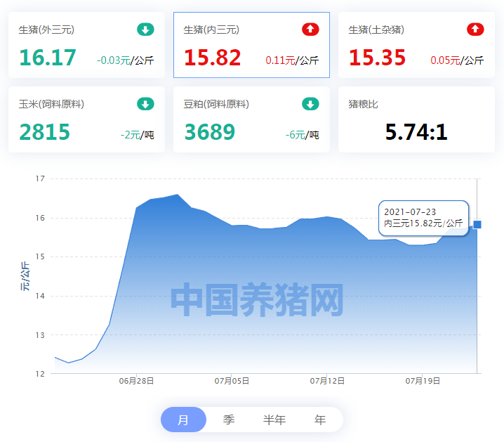This screenshot has height=442, width=504.
Task: Click the 07月19日 axis label
Action: [423, 381]
